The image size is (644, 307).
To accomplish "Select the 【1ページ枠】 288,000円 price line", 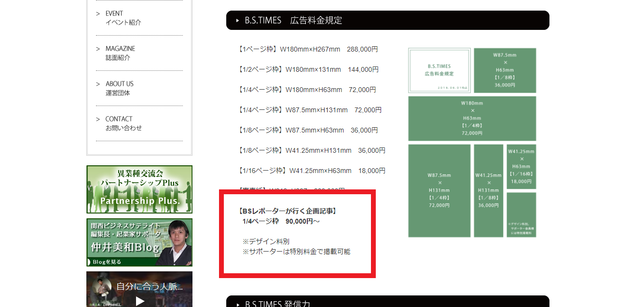I will [308, 49].
